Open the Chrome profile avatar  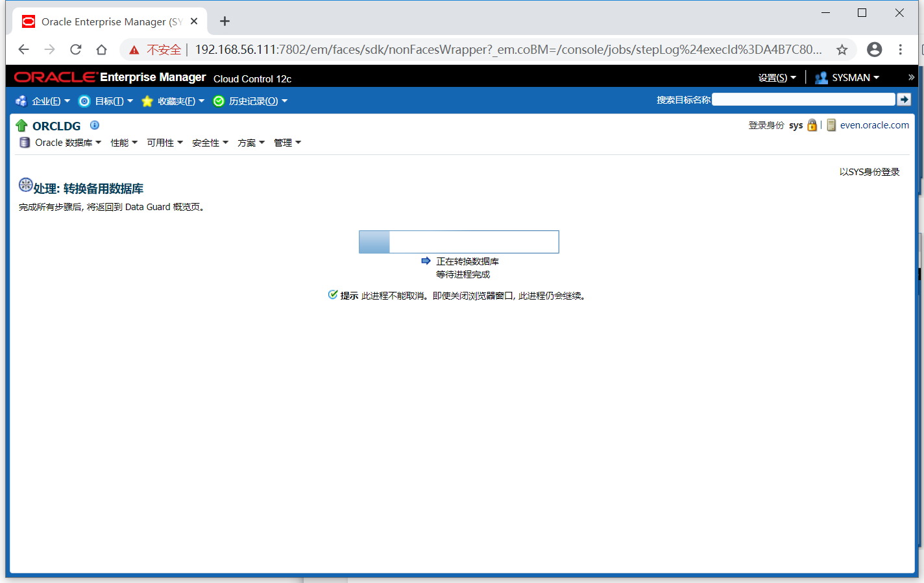click(x=875, y=49)
